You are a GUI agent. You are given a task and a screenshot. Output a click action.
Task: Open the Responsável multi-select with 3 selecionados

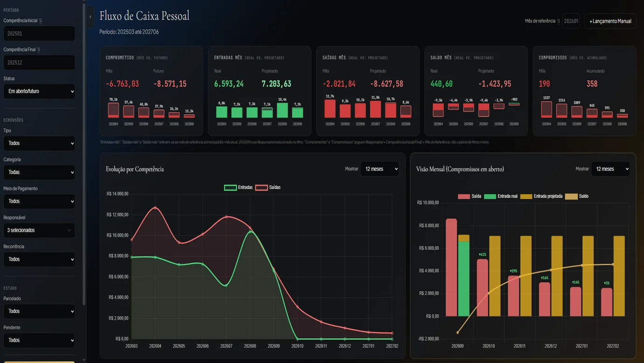[x=39, y=230]
